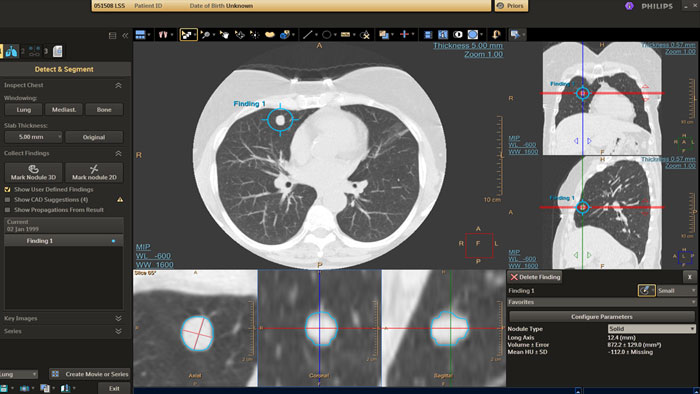Open the Priors tab

(511, 6)
